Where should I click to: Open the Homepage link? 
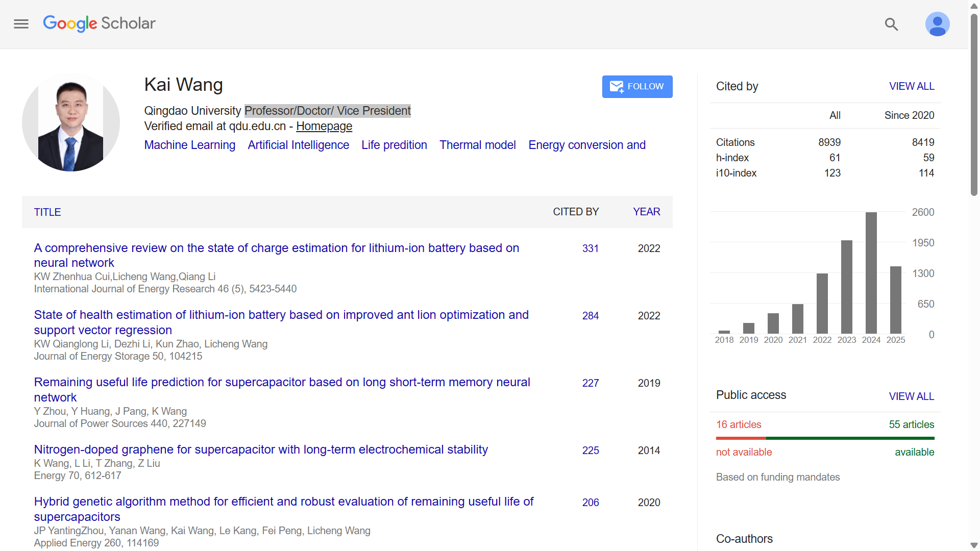(324, 126)
